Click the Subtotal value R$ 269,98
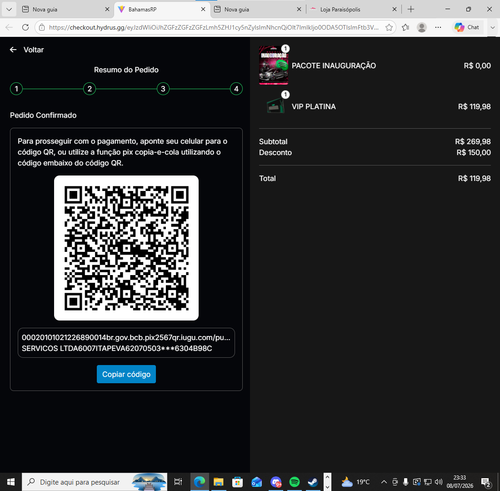The height and width of the screenshot is (491, 500). click(473, 142)
